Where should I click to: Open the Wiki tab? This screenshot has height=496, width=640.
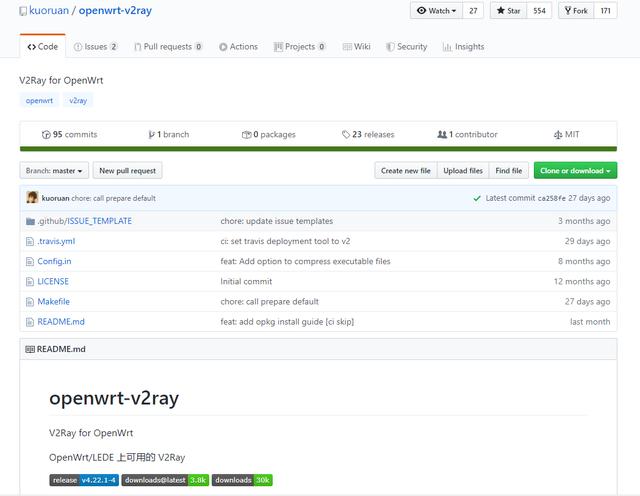[357, 47]
